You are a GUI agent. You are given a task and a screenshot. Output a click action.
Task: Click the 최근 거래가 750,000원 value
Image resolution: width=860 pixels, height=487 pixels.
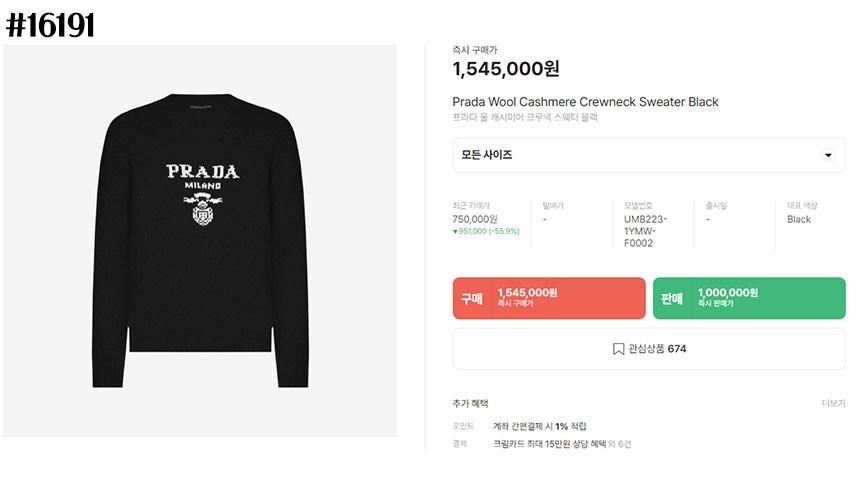[475, 219]
